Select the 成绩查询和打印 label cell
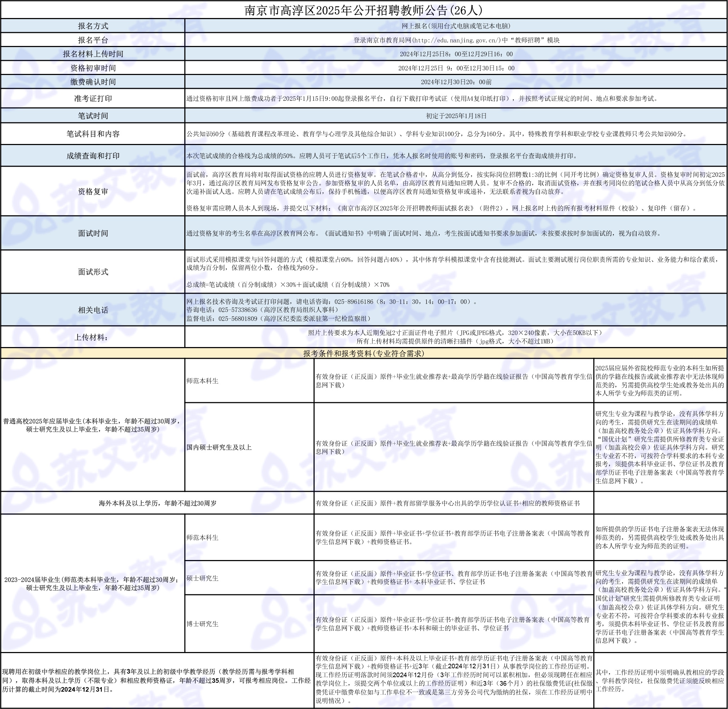The width and height of the screenshot is (728, 709). [x=93, y=156]
